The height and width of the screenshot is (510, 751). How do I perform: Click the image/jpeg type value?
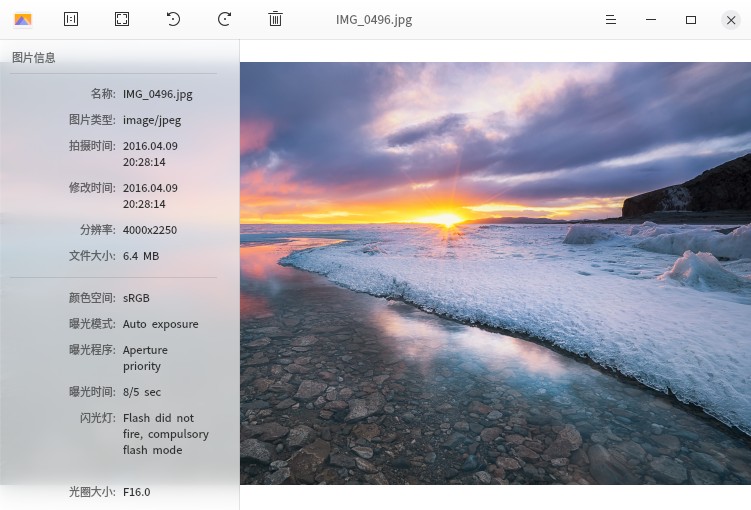click(x=152, y=120)
